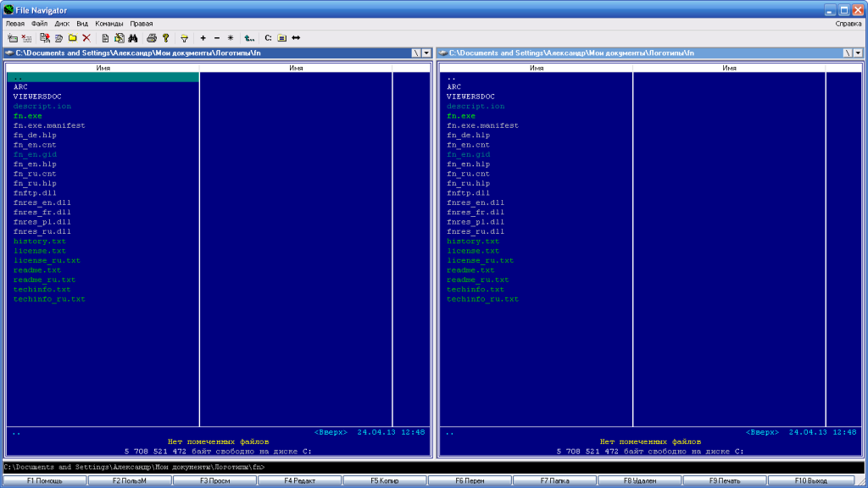Click the F7 Папка button
This screenshot has width=868, height=488.
point(554,481)
